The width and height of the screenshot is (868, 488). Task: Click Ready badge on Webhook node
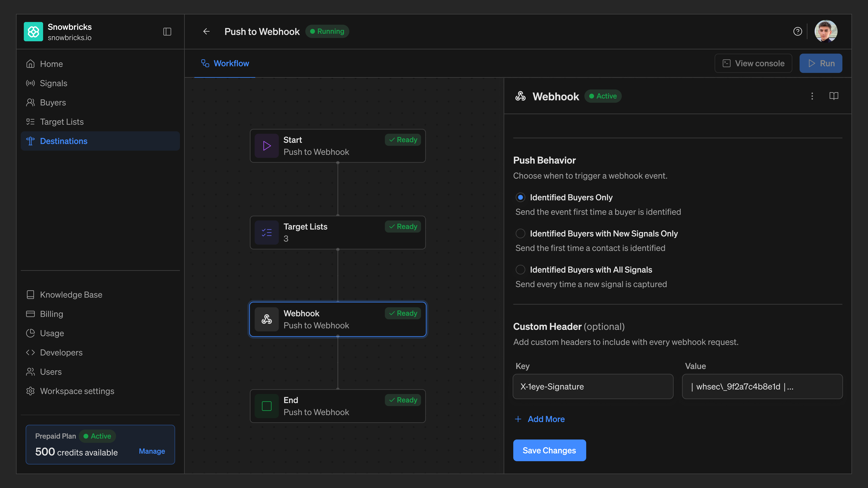pos(403,313)
